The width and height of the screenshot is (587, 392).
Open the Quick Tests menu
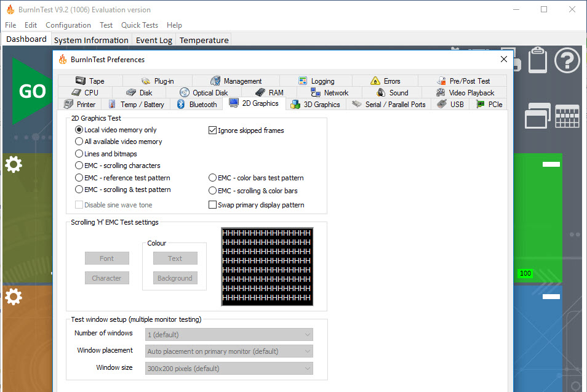pyautogui.click(x=139, y=25)
